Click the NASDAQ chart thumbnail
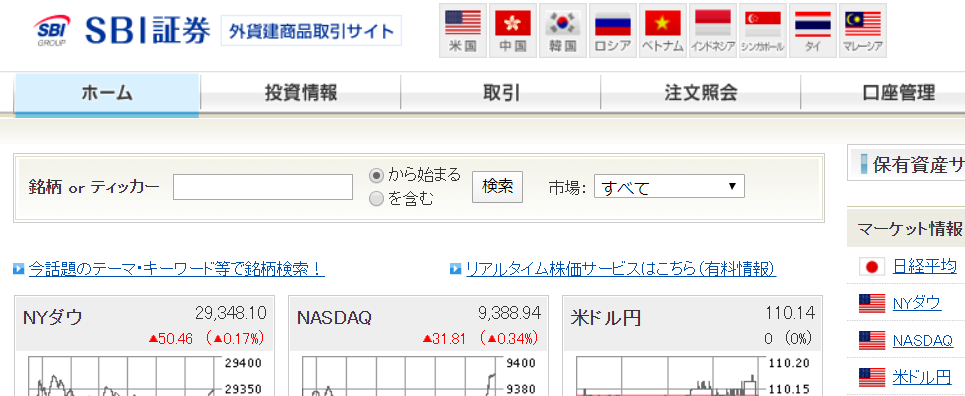965x396 pixels. pos(418,374)
